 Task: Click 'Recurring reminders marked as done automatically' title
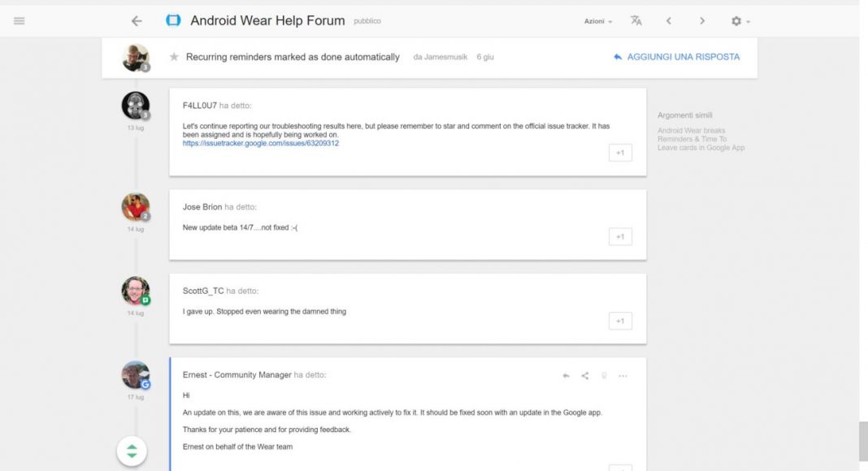coord(293,57)
